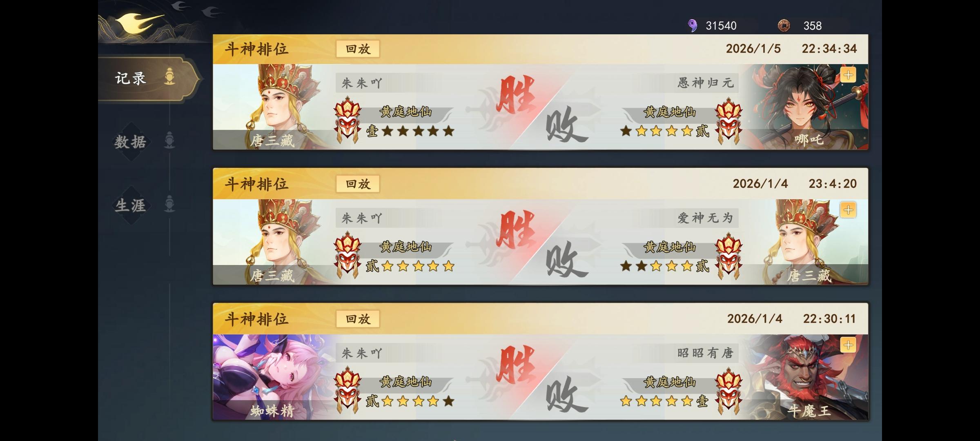This screenshot has width=980, height=441.
Task: Click the purple jade currency icon
Action: point(692,26)
